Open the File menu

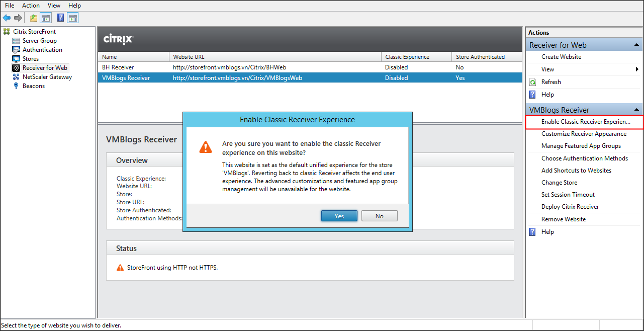10,6
